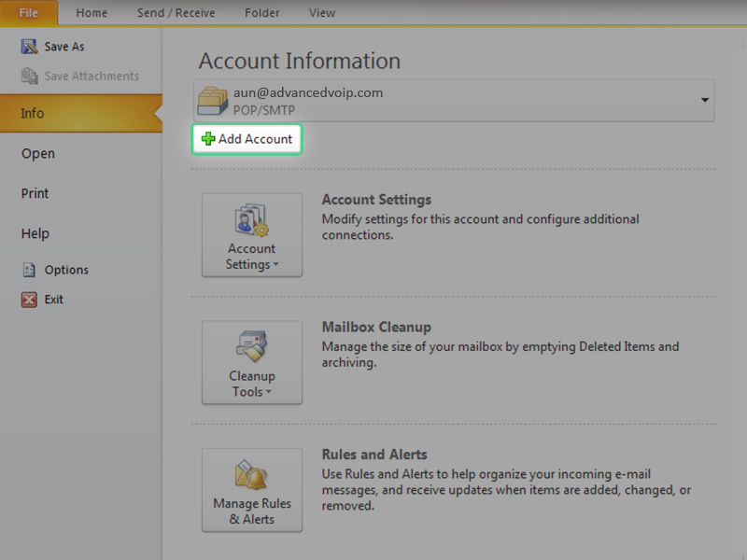Screen dimensions: 747x560
Task: Choose Open in the backstage sidebar
Action: [38, 154]
